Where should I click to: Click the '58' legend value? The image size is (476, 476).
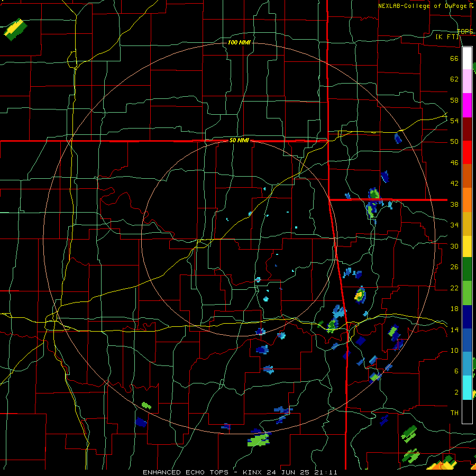click(x=454, y=100)
